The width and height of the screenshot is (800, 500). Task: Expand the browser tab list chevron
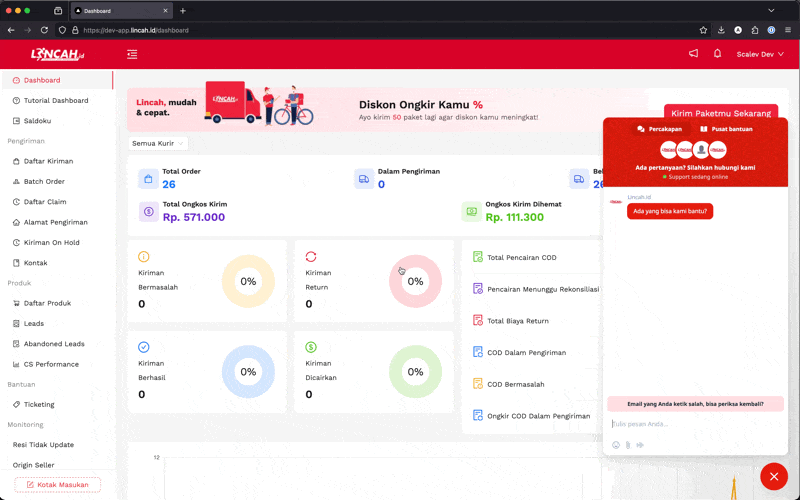pos(771,11)
